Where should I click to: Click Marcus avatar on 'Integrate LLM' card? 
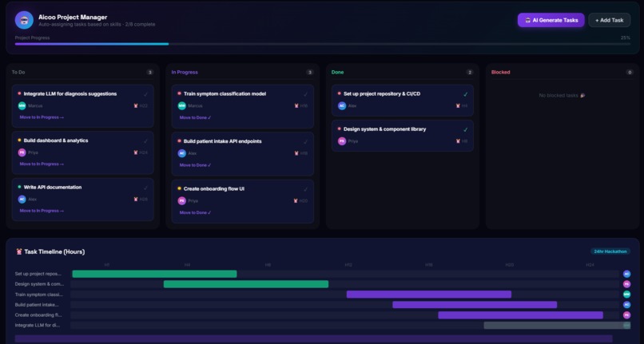[22, 106]
